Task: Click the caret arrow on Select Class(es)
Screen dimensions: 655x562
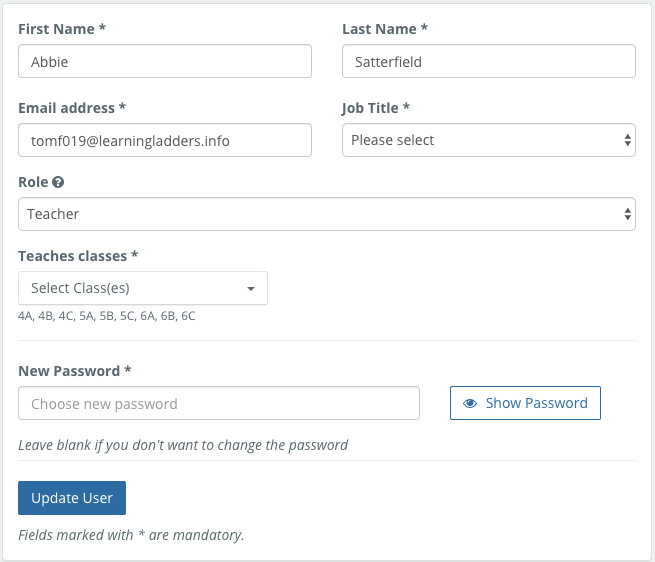Action: 250,289
